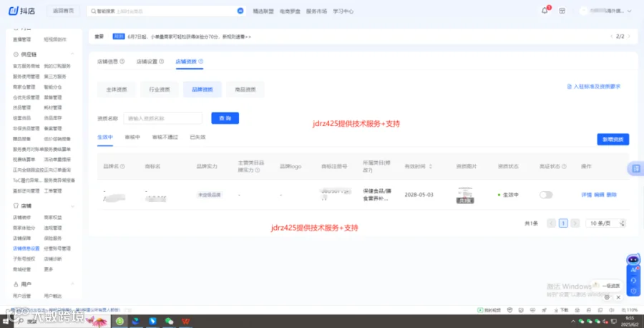The width and height of the screenshot is (644, 328).
Task: Show the 已失效 status tab
Action: click(x=197, y=137)
